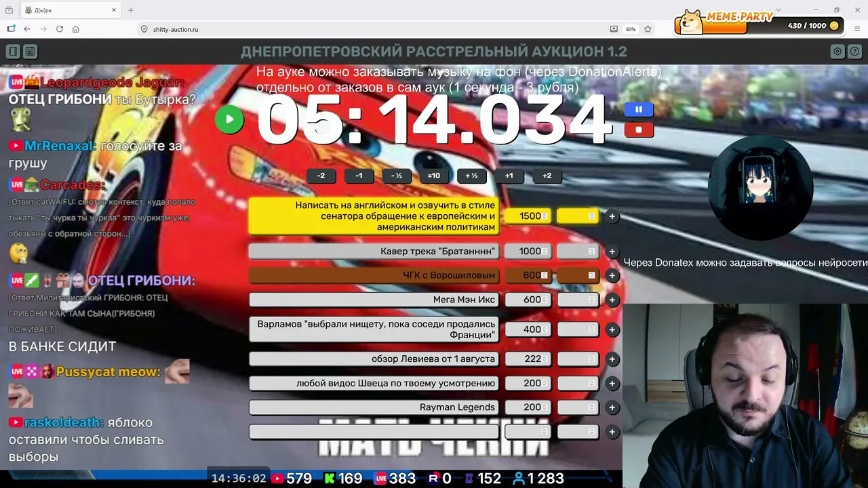Toggle the sidebar panel icon in auction header
This screenshot has width=868, height=488.
click(x=13, y=52)
